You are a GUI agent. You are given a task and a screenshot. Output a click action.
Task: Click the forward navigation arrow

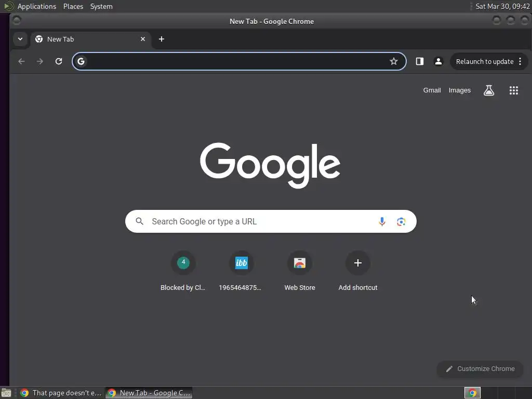(39, 61)
